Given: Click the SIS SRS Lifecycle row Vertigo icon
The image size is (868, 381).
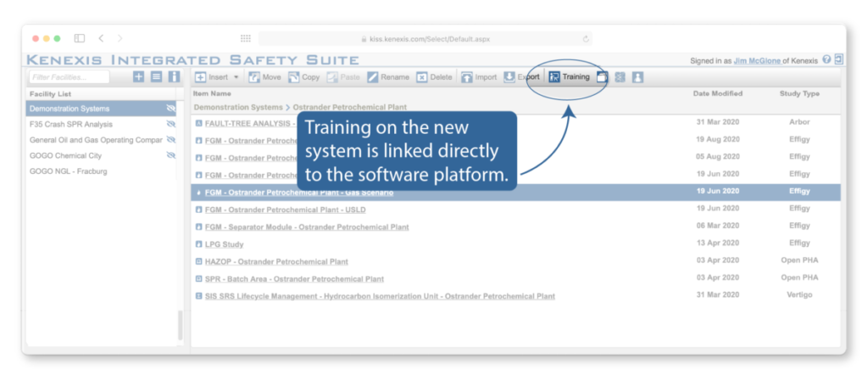Looking at the screenshot, I should 198,296.
